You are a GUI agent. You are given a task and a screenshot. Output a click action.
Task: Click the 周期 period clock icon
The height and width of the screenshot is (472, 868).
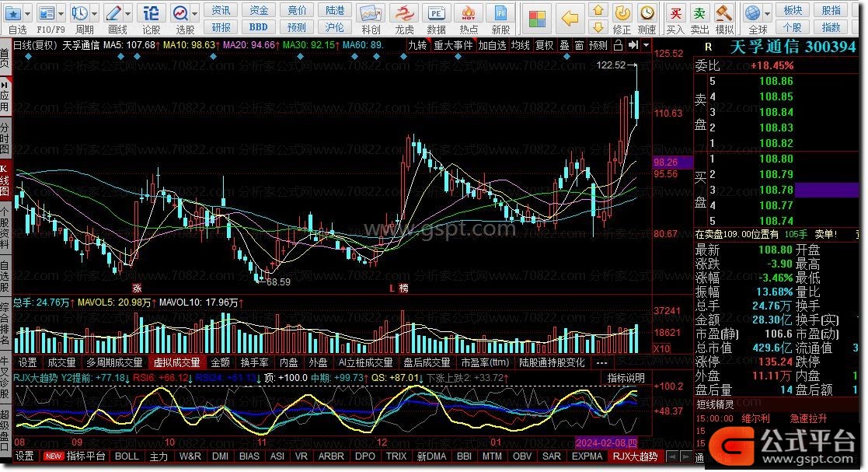(x=80, y=13)
